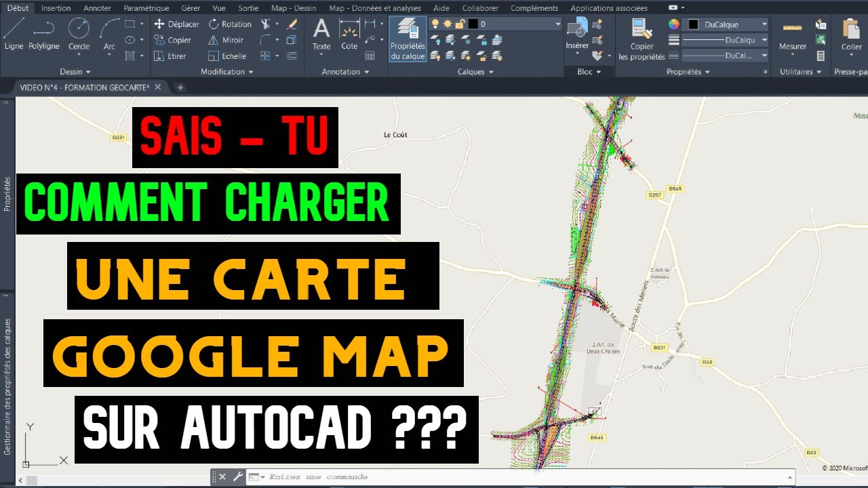The width and height of the screenshot is (868, 488).
Task: Insert a table from Annotation panel
Action: point(370,56)
